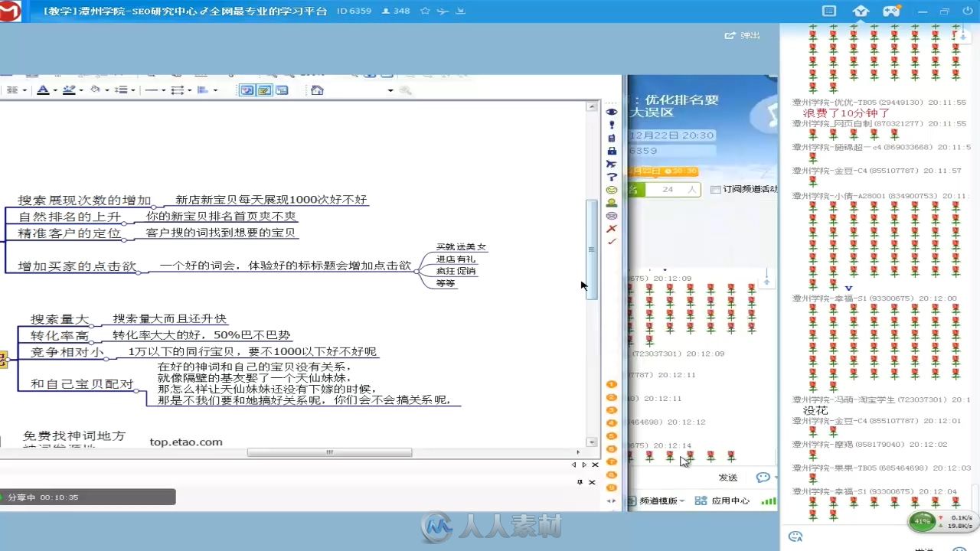980x551 pixels.
Task: Click the red M application logo
Action: click(x=10, y=11)
